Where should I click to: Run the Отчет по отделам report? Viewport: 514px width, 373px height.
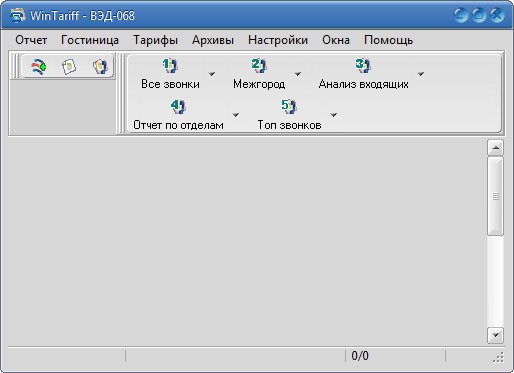tap(178, 115)
